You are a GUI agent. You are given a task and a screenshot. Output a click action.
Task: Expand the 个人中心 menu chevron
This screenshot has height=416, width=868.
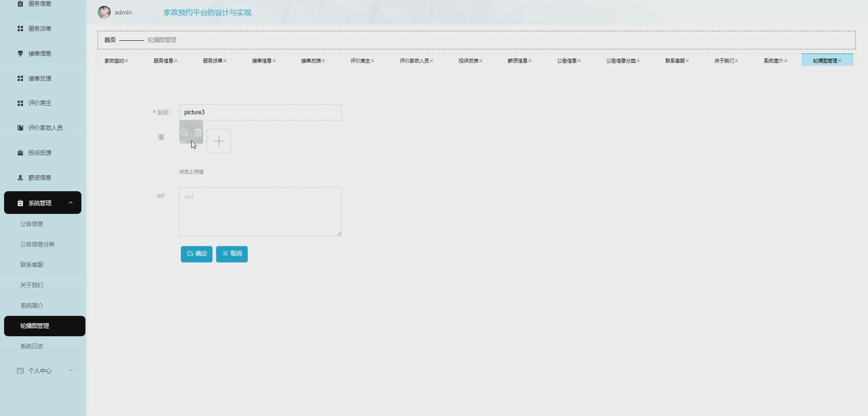coord(71,370)
